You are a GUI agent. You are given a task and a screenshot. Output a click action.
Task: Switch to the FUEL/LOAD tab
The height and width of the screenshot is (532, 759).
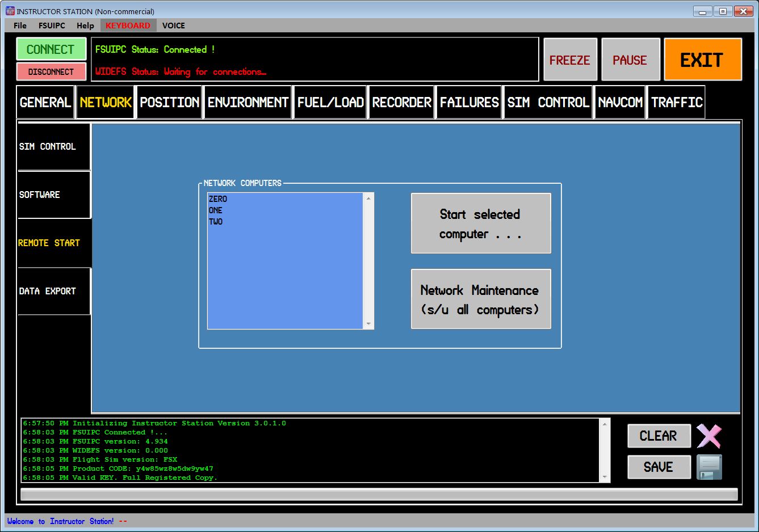[x=330, y=102]
